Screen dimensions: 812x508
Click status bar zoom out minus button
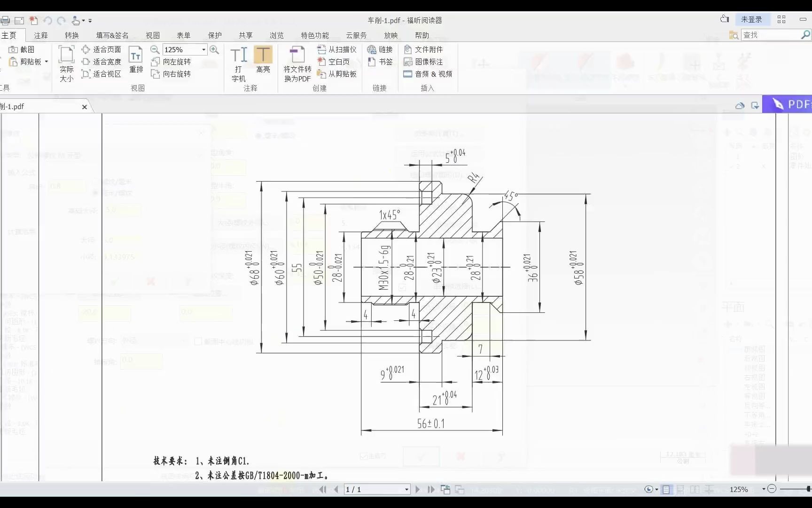772,489
